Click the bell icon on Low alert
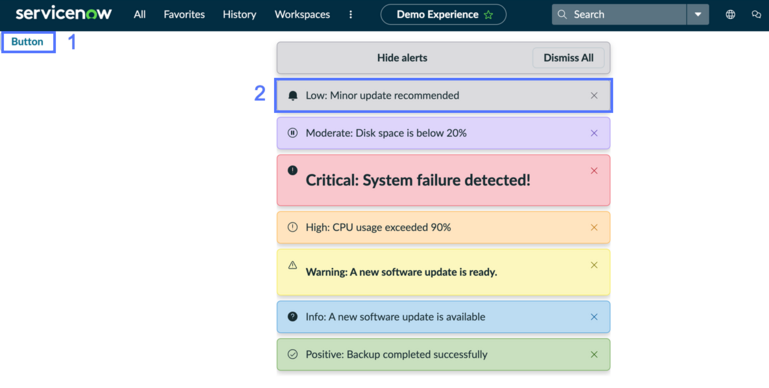The width and height of the screenshot is (769, 388). tap(293, 96)
